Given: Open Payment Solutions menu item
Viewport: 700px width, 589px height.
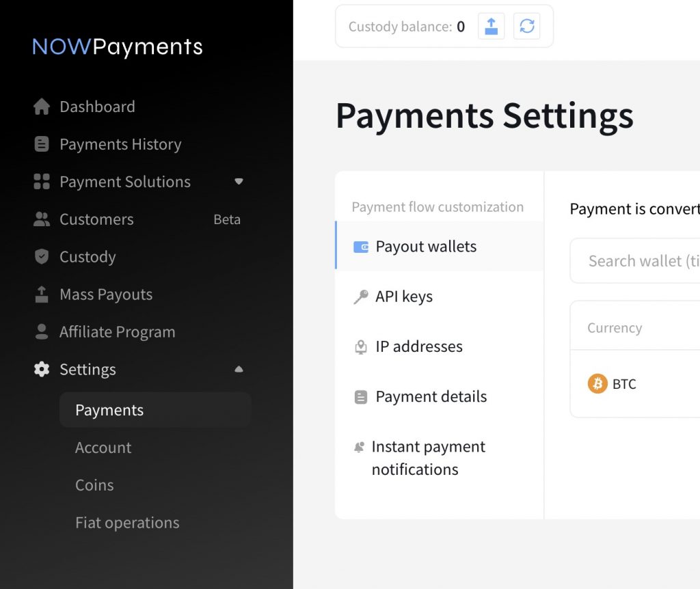Looking at the screenshot, I should point(125,182).
